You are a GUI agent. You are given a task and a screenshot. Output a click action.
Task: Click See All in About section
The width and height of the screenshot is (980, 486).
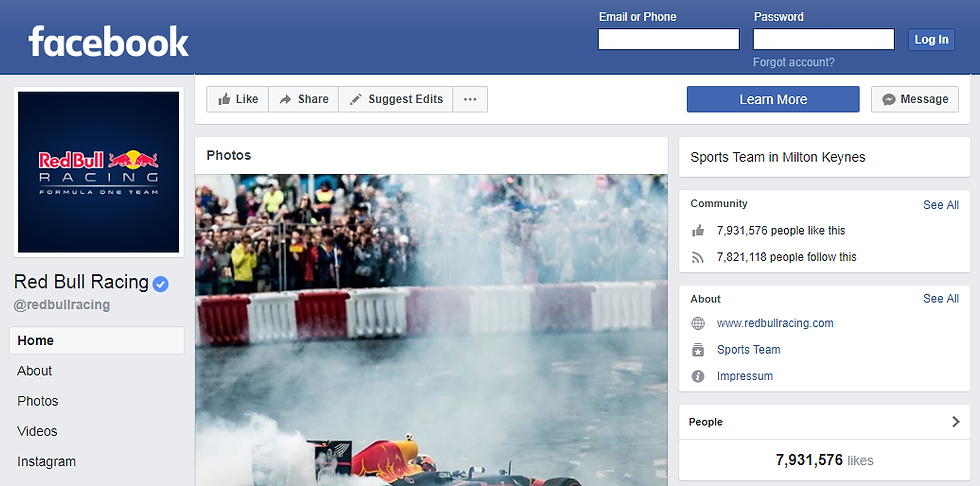tap(941, 299)
